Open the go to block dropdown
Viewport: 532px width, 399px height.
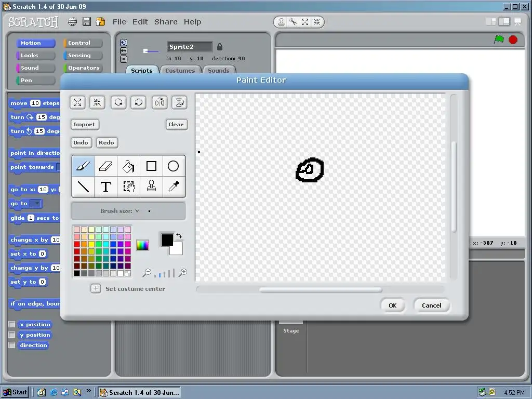36,204
